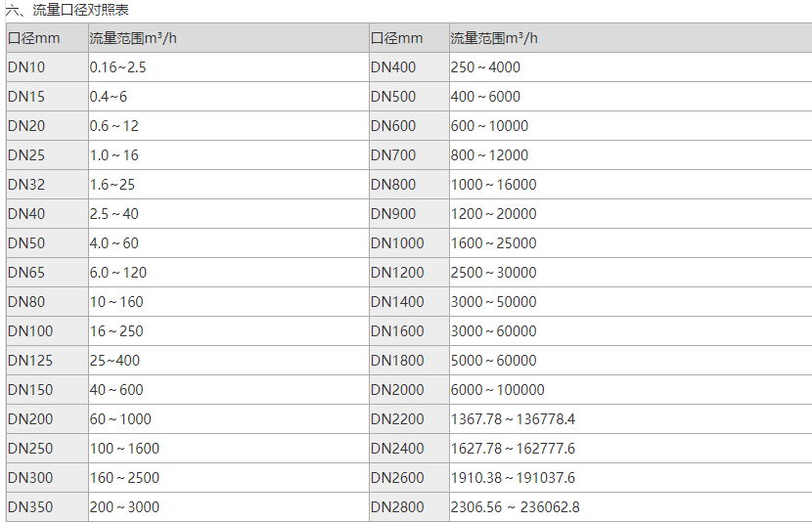Click the 200~3000 flow range cell
The width and height of the screenshot is (812, 522).
124,507
